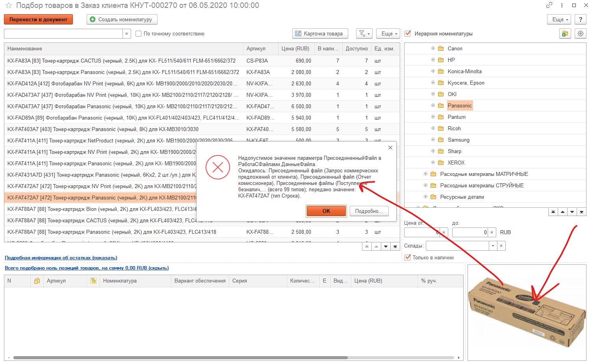Move up in hierarchy tree
The image size is (592, 364).
coord(562,212)
